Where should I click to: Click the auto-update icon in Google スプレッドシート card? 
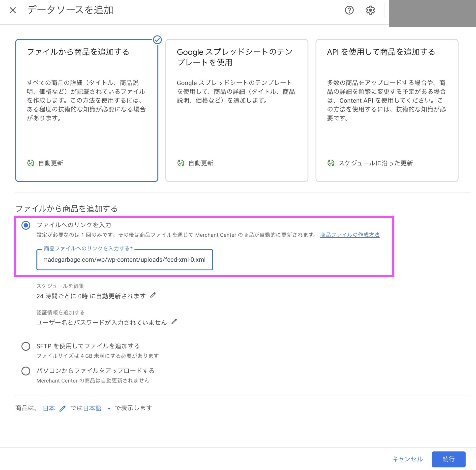pos(181,163)
